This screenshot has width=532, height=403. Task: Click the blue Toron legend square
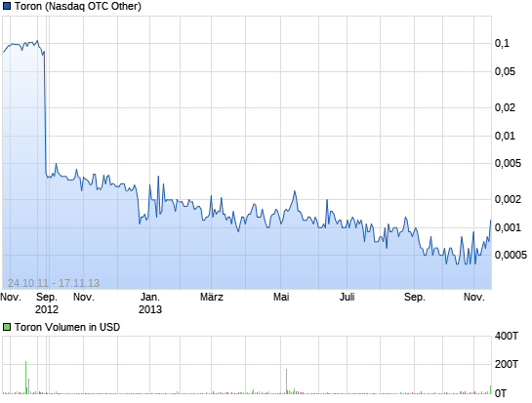tap(7, 6)
